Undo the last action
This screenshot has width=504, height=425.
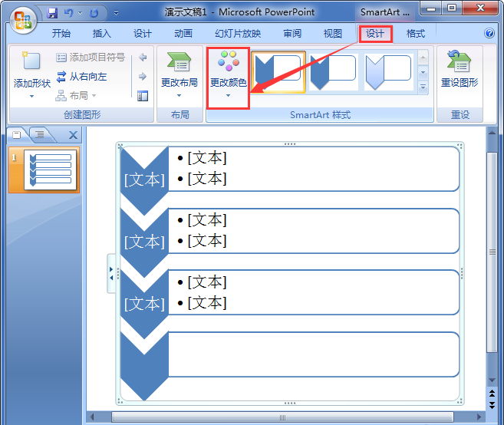click(x=69, y=13)
